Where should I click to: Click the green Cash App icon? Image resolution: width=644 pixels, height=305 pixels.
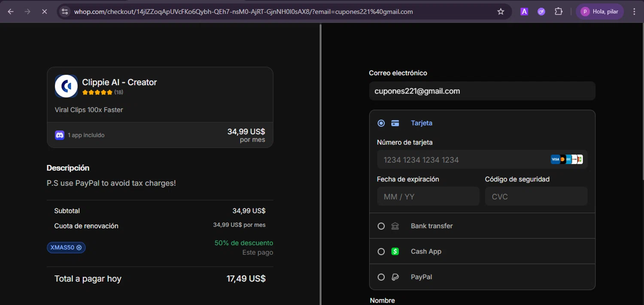pos(395,251)
